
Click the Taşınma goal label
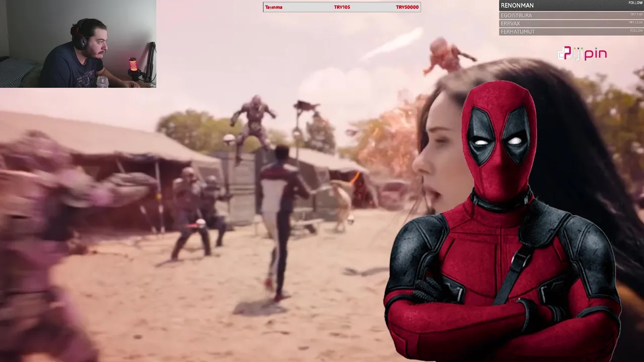pyautogui.click(x=274, y=7)
